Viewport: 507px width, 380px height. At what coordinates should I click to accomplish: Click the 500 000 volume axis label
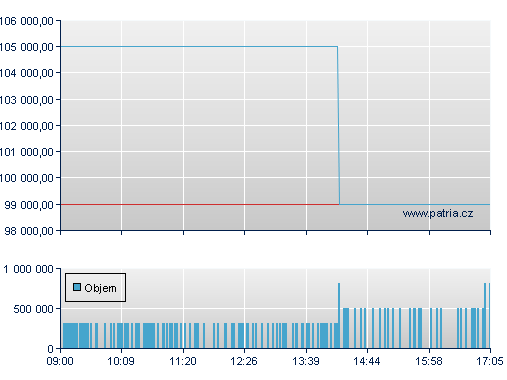(33, 309)
